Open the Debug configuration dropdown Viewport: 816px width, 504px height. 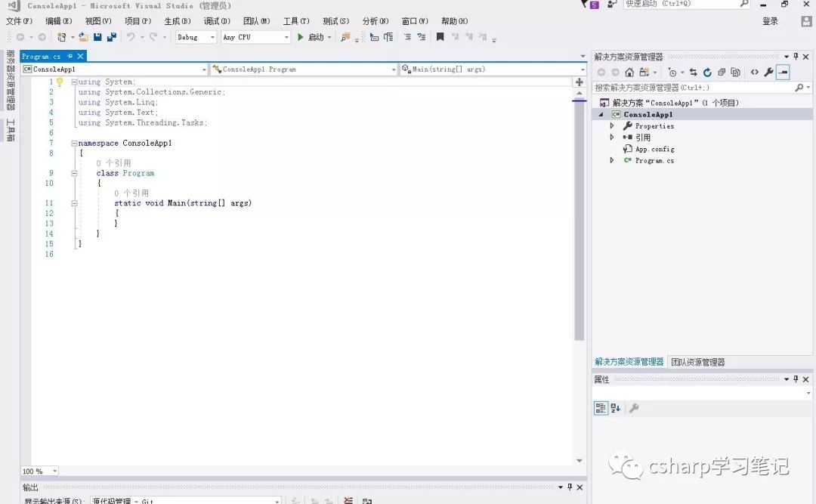point(196,37)
